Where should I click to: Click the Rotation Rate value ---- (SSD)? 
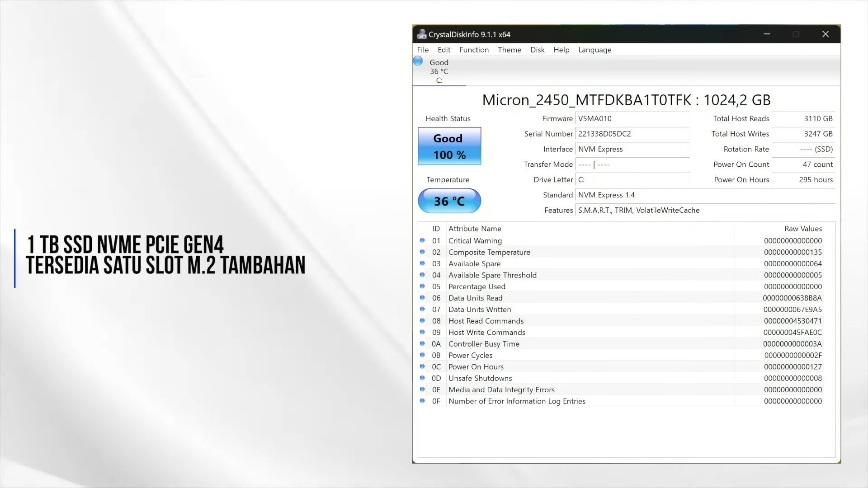point(803,149)
